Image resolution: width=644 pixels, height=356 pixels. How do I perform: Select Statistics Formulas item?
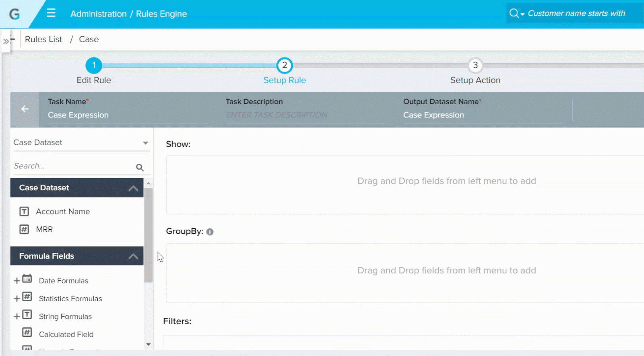click(70, 298)
